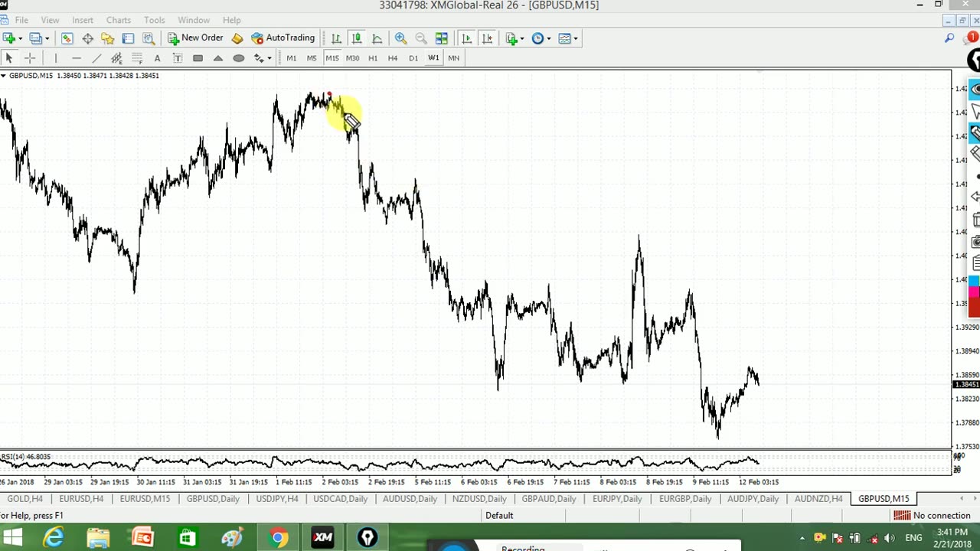Toggle Auto Scroll chart button
This screenshot has width=980, height=551.
466,38
